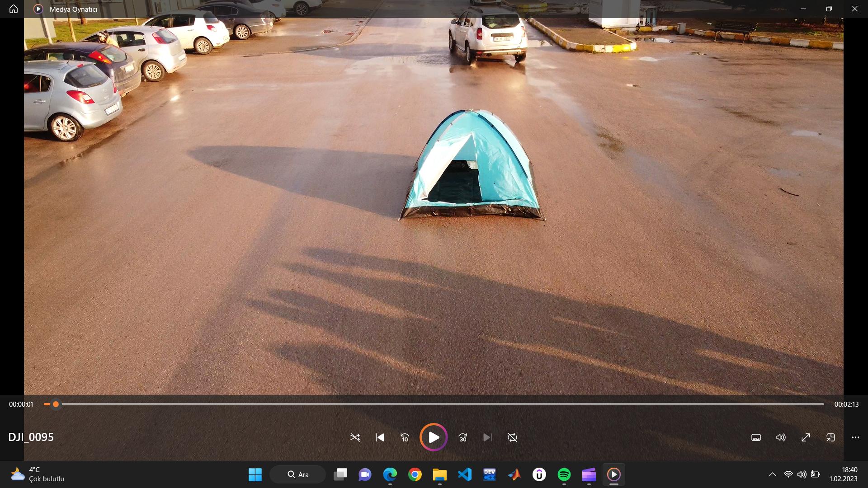This screenshot has width=868, height=488.
Task: Open Wi-Fi network settings in tray
Action: pyautogui.click(x=788, y=474)
